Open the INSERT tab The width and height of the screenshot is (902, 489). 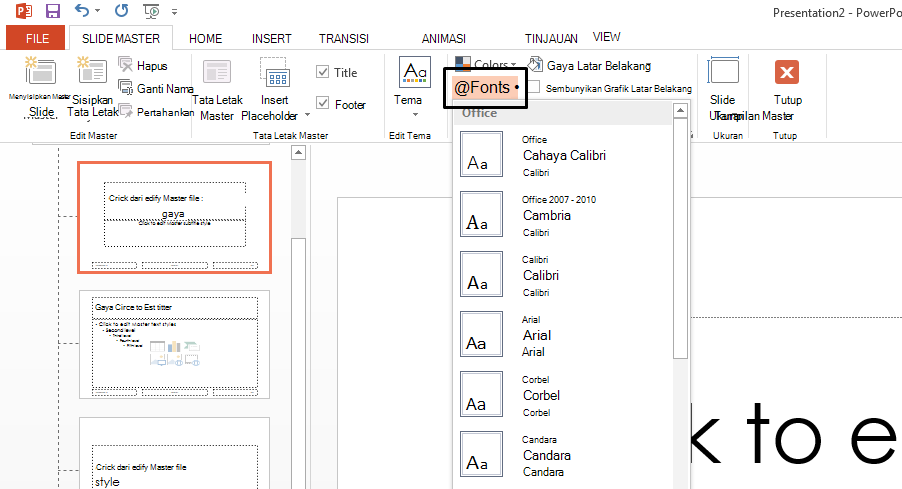pyautogui.click(x=272, y=39)
